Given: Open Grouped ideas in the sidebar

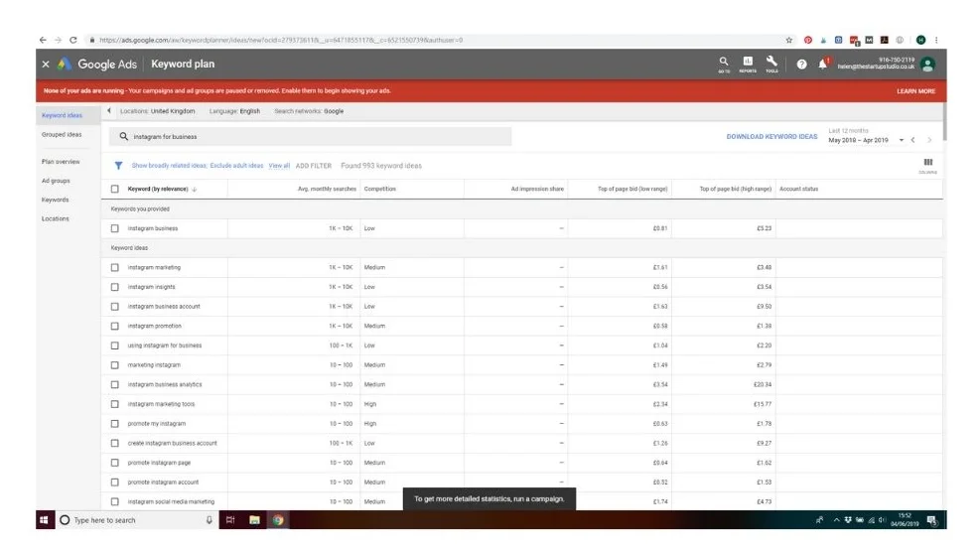Looking at the screenshot, I should (62, 134).
